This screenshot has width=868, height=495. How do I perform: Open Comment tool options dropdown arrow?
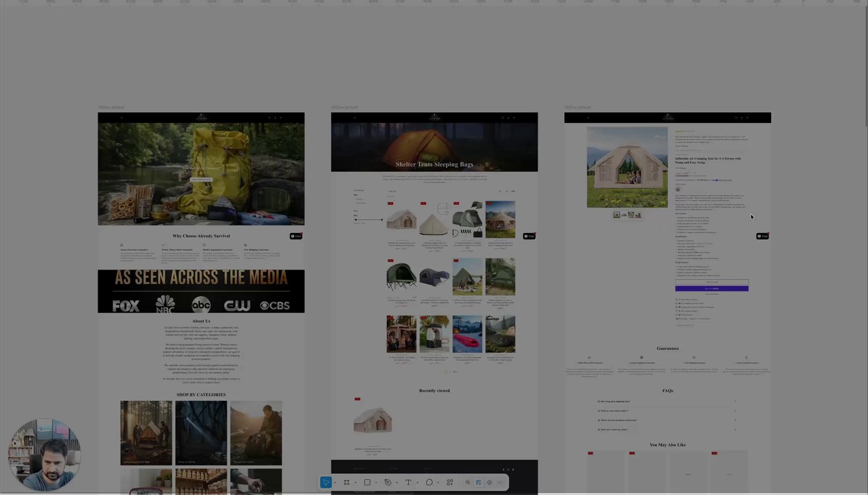[x=438, y=482]
